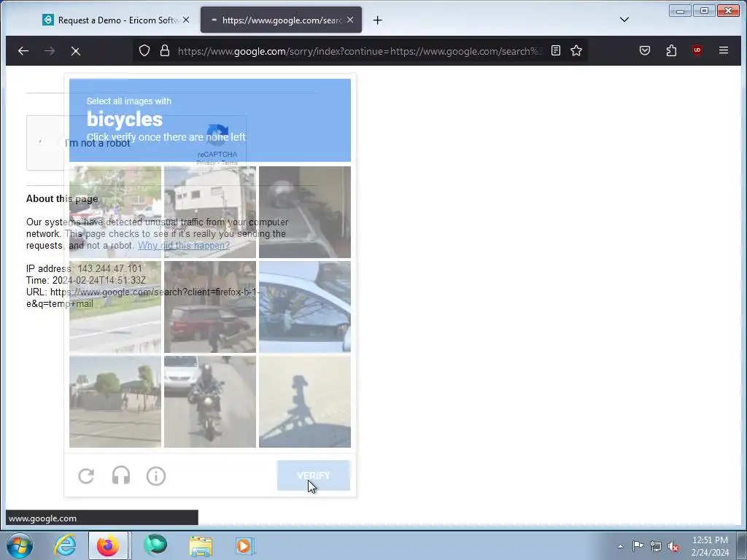Click the Firefox taskbar icon
747x560 pixels.
point(108,545)
